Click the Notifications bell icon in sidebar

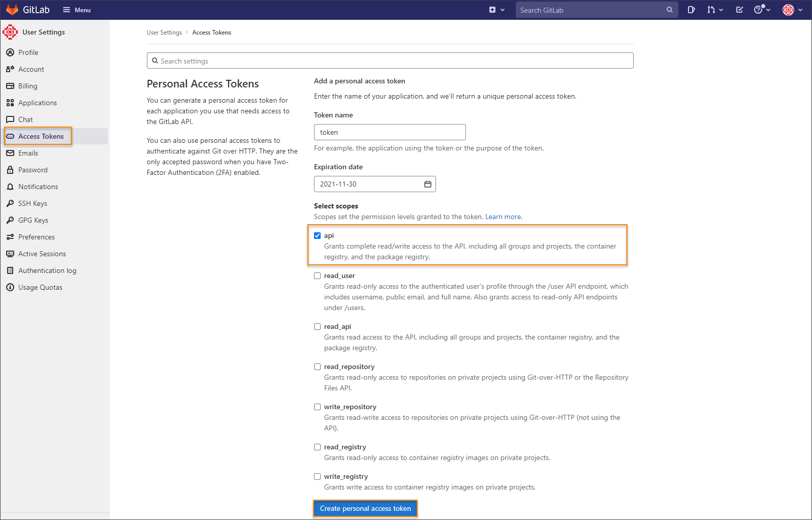click(10, 187)
